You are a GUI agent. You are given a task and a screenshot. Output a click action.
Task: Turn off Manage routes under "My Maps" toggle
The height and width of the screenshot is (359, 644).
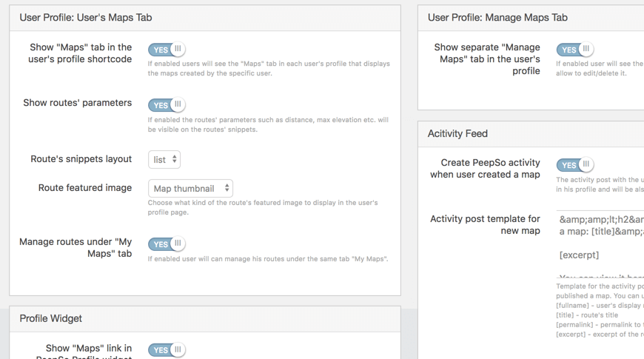point(167,244)
